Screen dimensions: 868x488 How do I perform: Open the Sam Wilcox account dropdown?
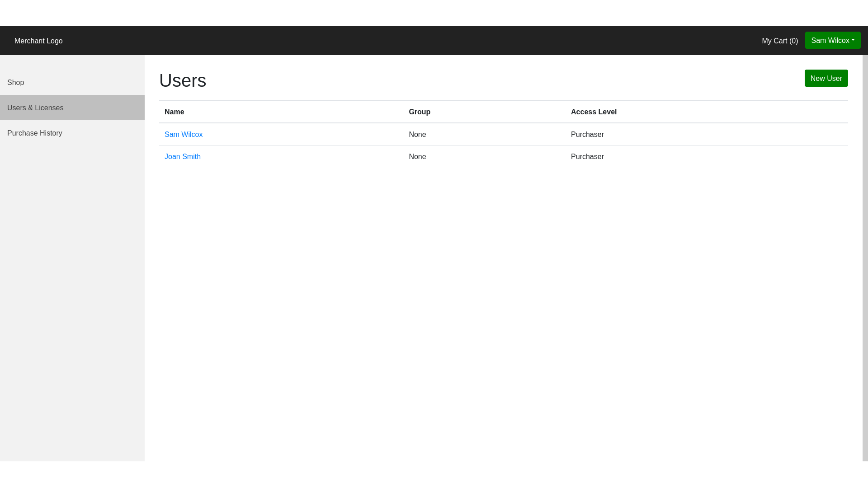point(833,40)
